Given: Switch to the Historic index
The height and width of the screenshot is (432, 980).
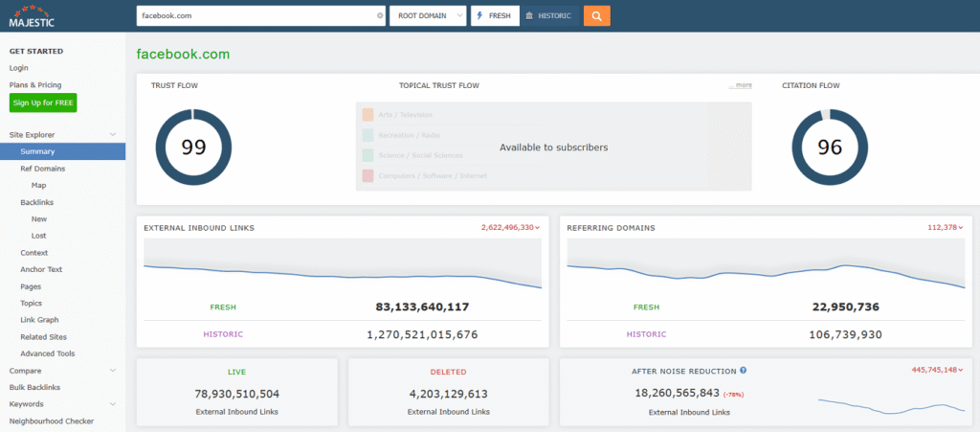Looking at the screenshot, I should click(548, 16).
